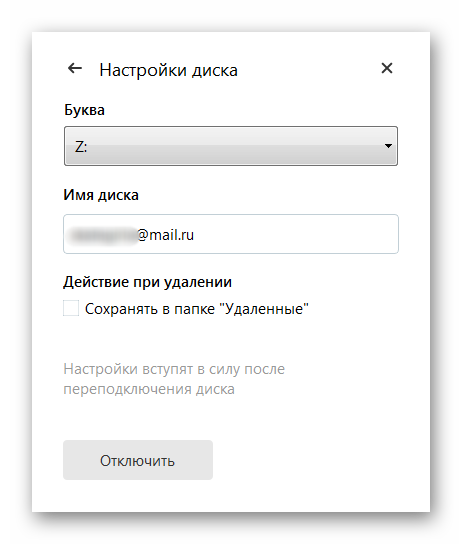Place the cursor after @mail.ru text
The height and width of the screenshot is (544, 462).
click(194, 235)
